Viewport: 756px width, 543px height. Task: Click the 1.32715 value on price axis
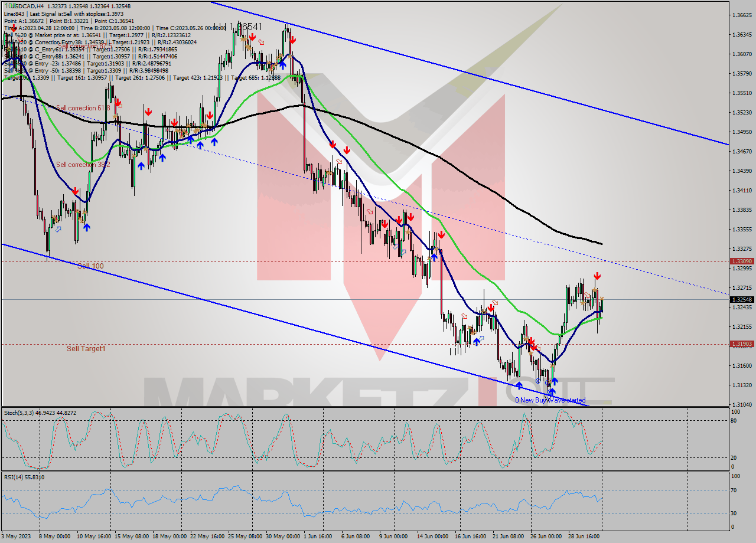click(742, 287)
